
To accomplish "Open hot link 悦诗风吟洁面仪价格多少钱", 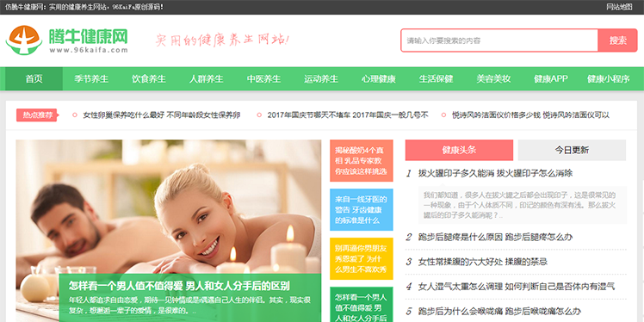I will pyautogui.click(x=530, y=115).
